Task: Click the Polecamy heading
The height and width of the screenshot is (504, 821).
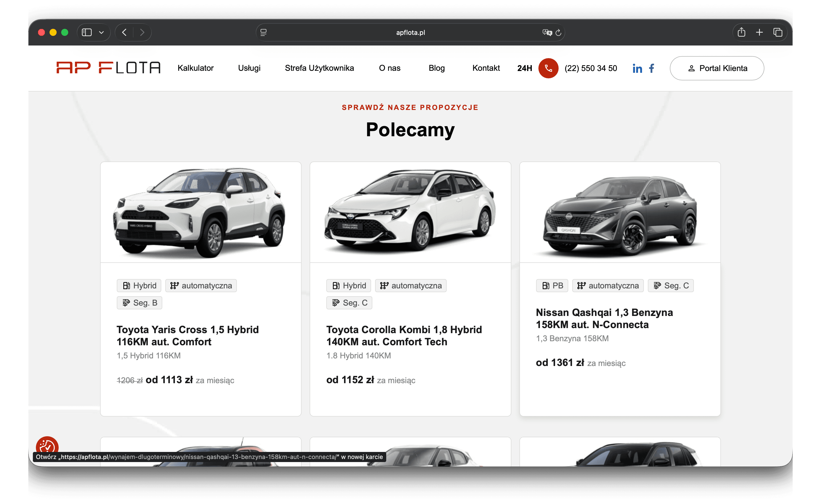Action: [x=410, y=130]
